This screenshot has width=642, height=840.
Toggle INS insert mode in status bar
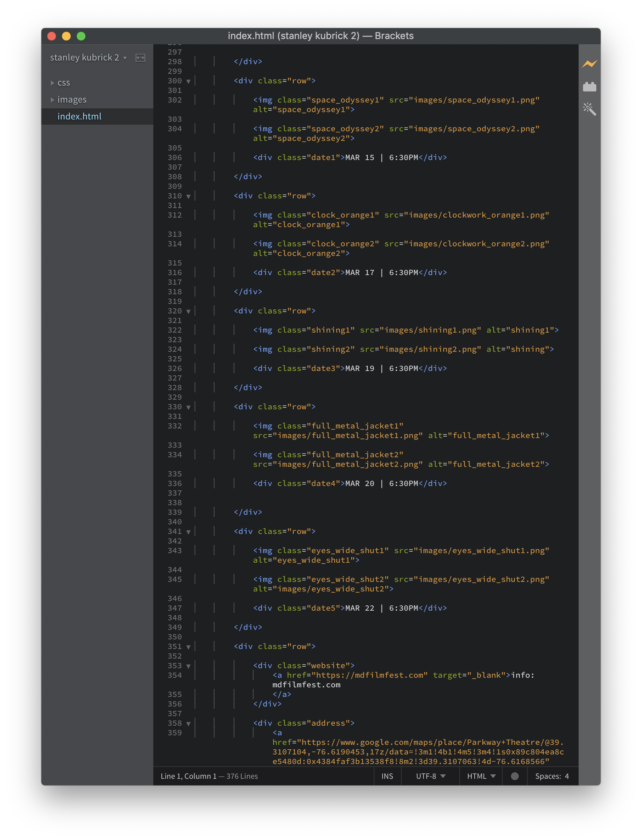(387, 776)
